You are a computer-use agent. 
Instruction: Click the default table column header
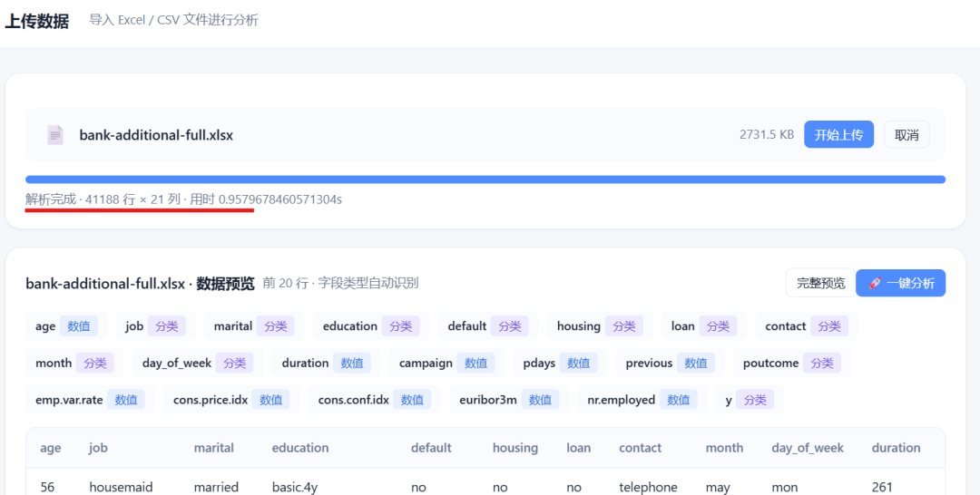point(431,448)
